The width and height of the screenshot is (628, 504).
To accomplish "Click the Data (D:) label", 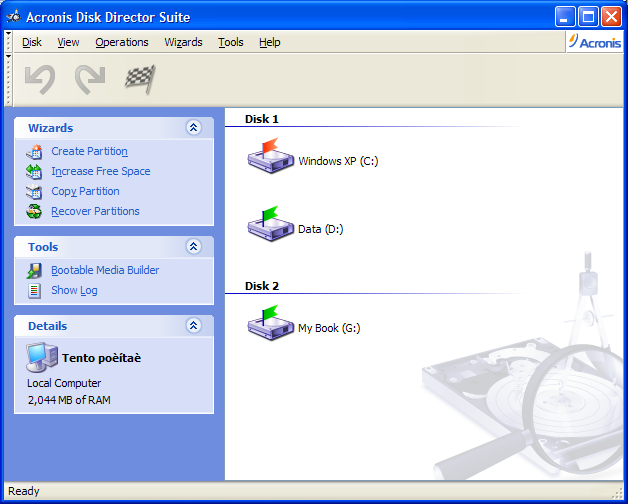I will coord(320,229).
